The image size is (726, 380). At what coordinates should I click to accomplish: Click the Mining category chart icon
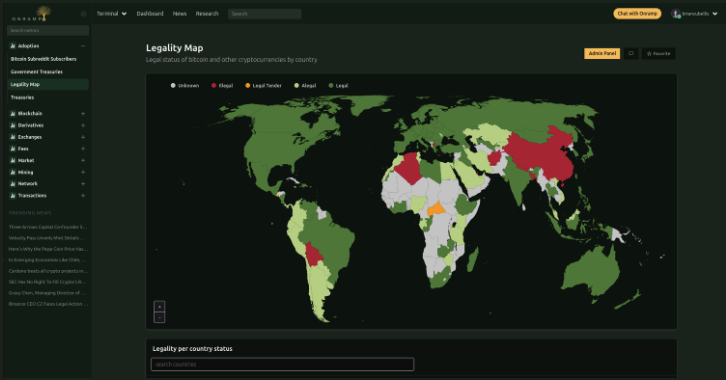point(13,172)
